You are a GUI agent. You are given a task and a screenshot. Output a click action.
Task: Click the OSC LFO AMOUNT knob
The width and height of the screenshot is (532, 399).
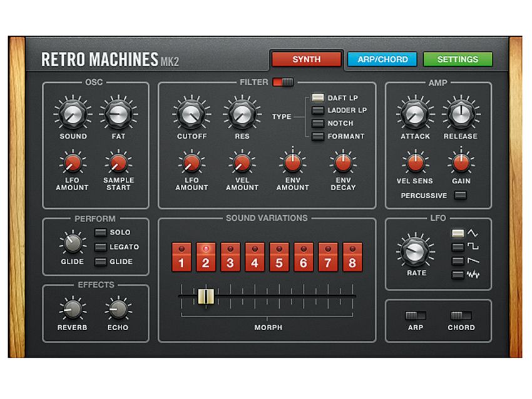tap(73, 163)
